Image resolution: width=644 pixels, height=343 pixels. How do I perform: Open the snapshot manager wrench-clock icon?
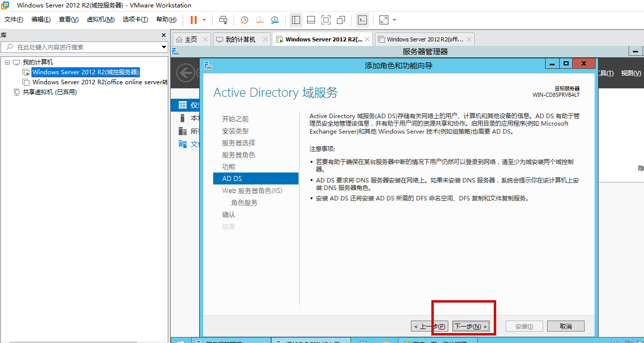[x=275, y=20]
